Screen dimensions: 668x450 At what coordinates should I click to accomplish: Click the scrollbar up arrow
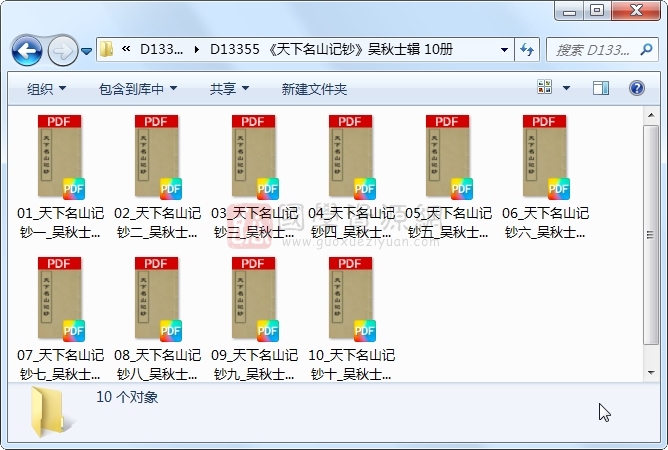651,115
